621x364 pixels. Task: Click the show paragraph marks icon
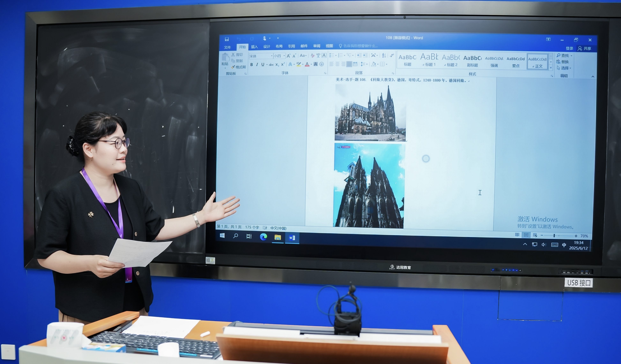click(x=392, y=55)
